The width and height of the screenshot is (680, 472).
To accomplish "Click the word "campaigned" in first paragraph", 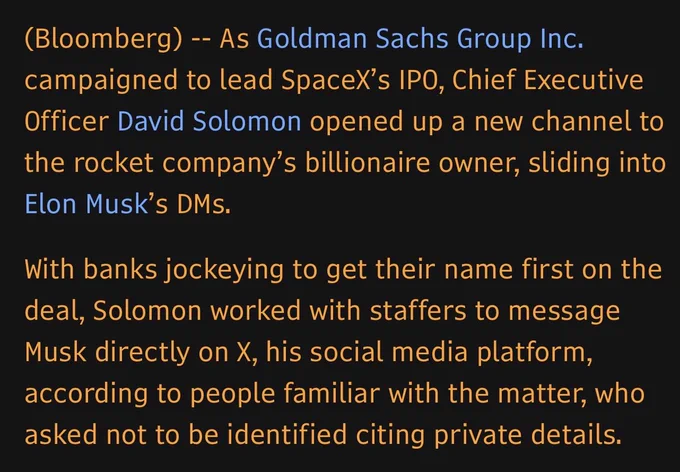I will 101,81.
